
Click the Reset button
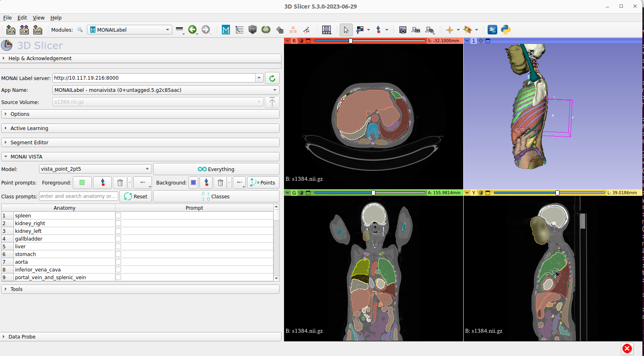136,196
